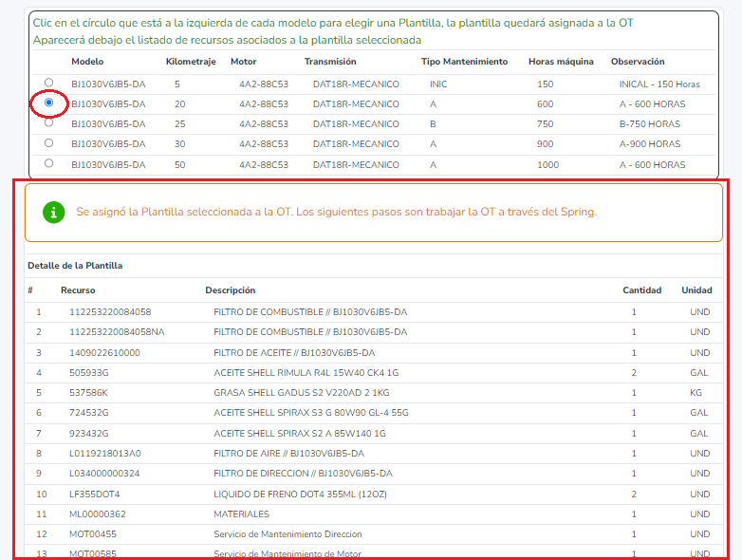Click resource code 505933G
The width and height of the screenshot is (742, 560).
[89, 373]
